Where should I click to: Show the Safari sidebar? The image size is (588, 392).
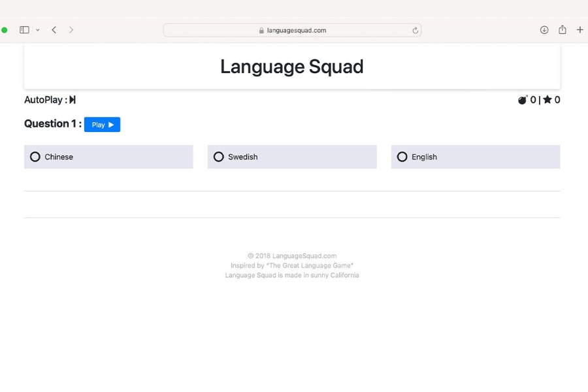(24, 30)
